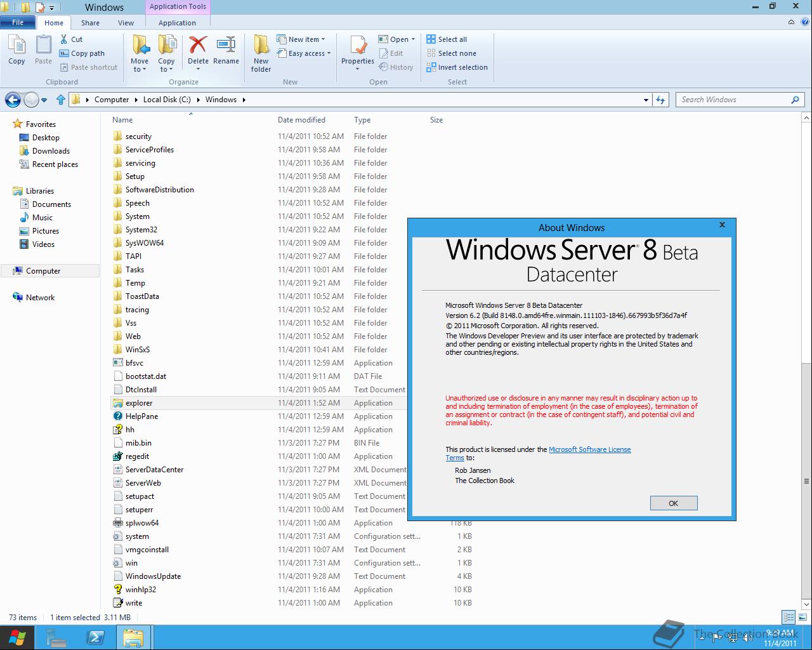812x650 pixels.
Task: Expand the address bar history dropdown
Action: (646, 100)
